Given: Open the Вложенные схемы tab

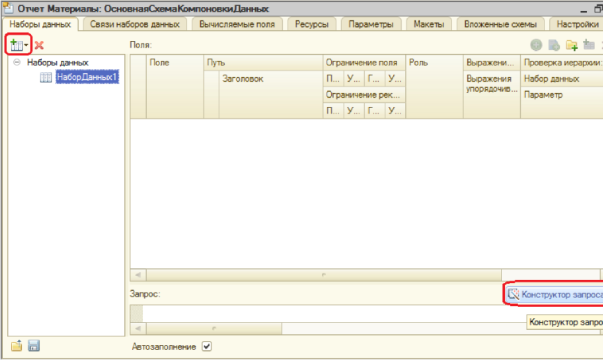Looking at the screenshot, I should click(500, 24).
